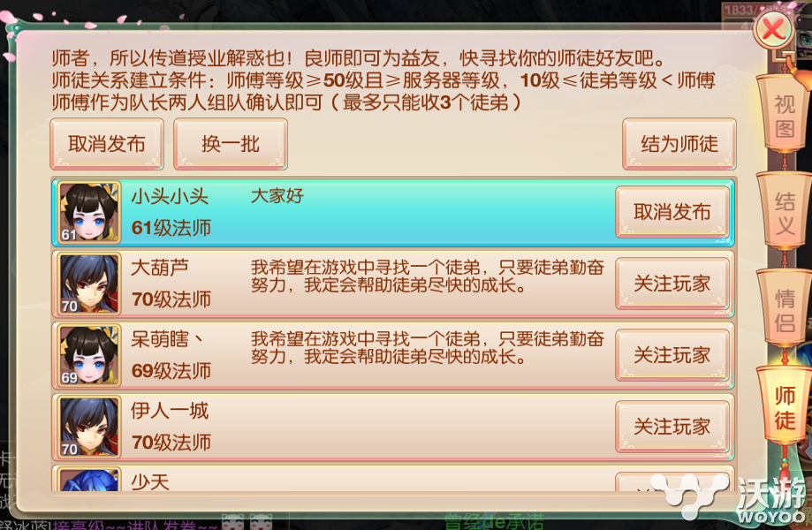Click 大葫芦 level 70 avatar portrait

click(89, 284)
